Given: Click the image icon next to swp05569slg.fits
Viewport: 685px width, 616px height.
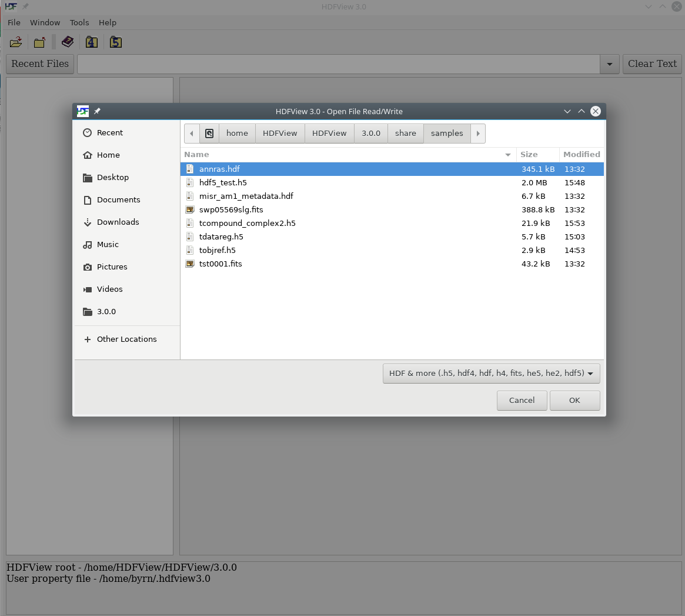Looking at the screenshot, I should click(x=189, y=209).
